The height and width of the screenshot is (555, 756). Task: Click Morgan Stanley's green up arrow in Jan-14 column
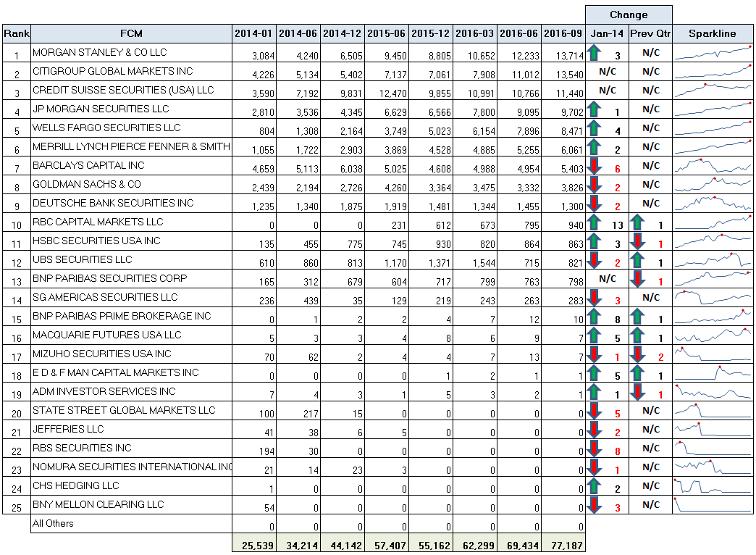(x=594, y=53)
